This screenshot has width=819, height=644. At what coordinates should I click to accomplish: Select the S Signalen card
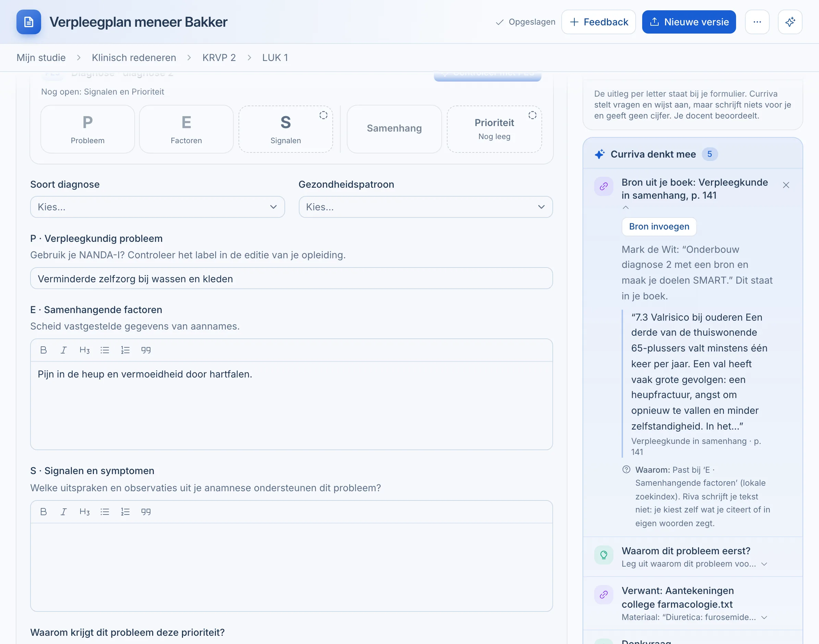[285, 129]
